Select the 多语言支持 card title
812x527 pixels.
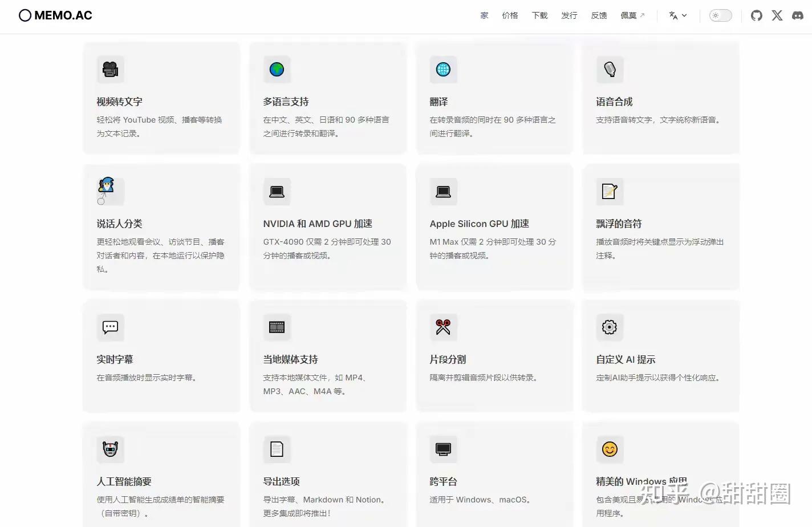(x=286, y=102)
